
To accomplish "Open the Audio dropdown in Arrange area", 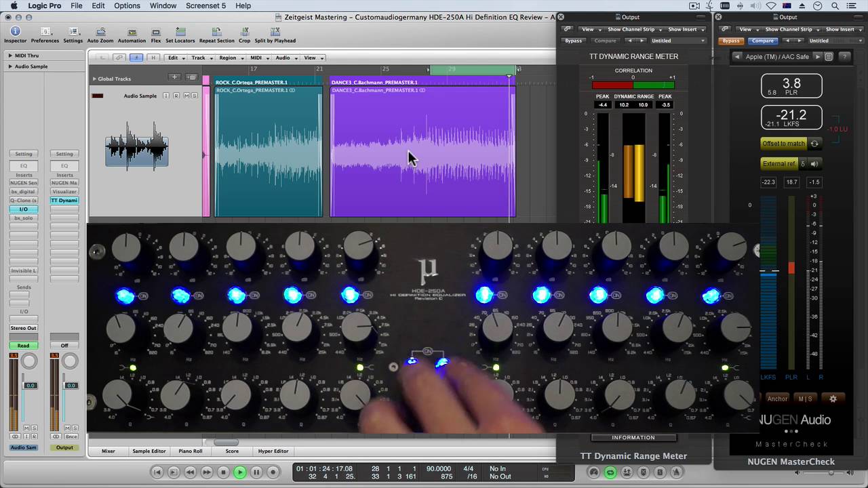I will pyautogui.click(x=285, y=58).
